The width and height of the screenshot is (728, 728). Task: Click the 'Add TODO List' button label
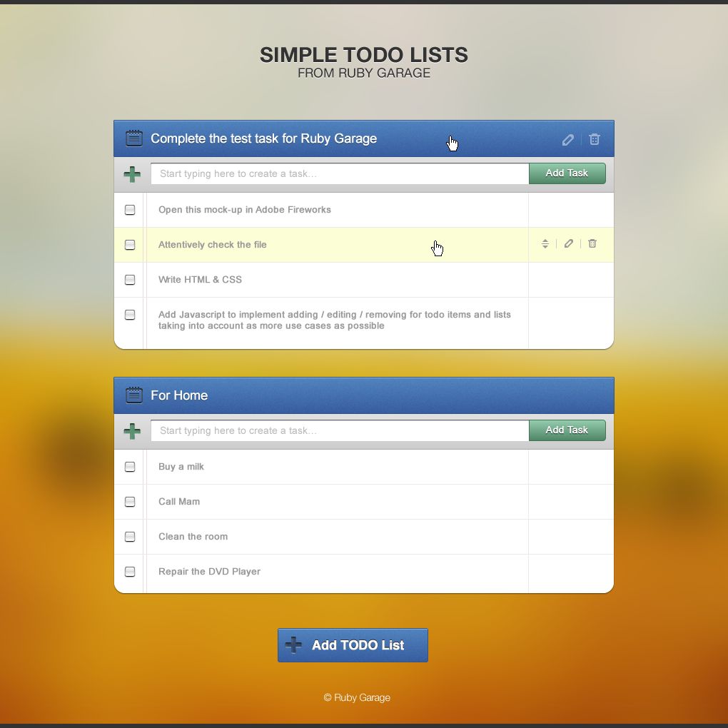358,645
